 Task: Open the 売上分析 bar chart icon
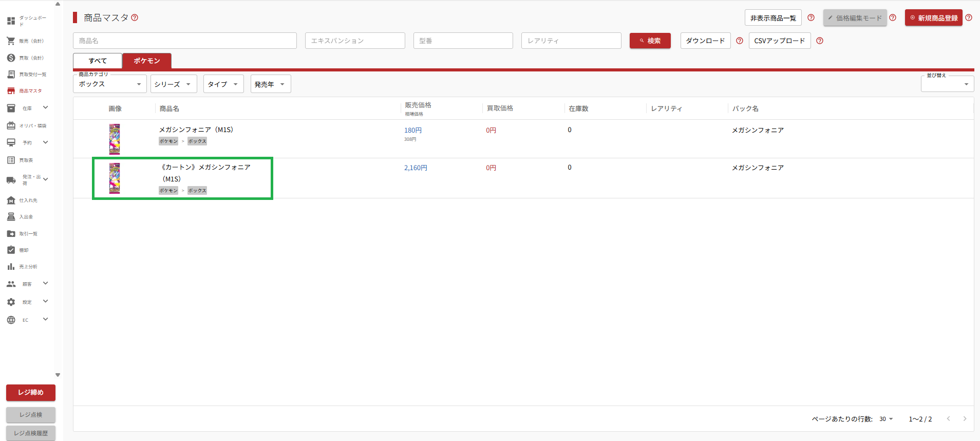pyautogui.click(x=11, y=266)
